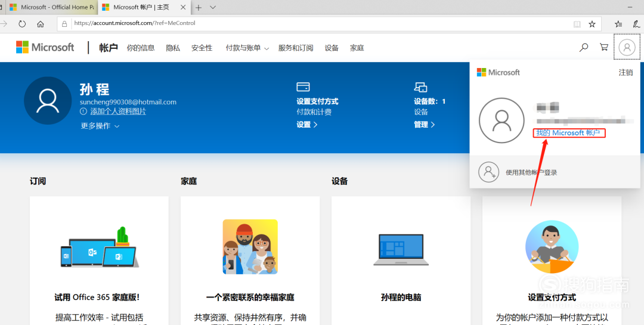Click the payment card icon
The height and width of the screenshot is (325, 644).
tap(303, 87)
